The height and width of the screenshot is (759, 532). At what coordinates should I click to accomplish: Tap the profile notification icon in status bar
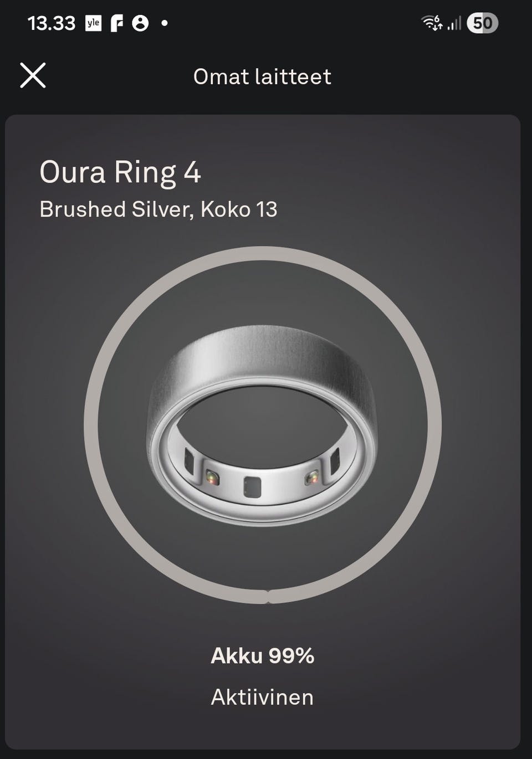tap(140, 23)
